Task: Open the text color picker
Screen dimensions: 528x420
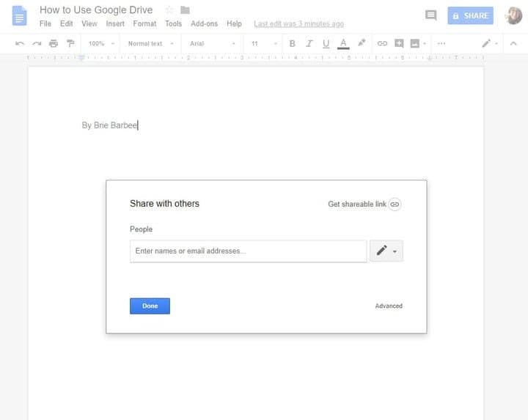Action: coord(343,44)
